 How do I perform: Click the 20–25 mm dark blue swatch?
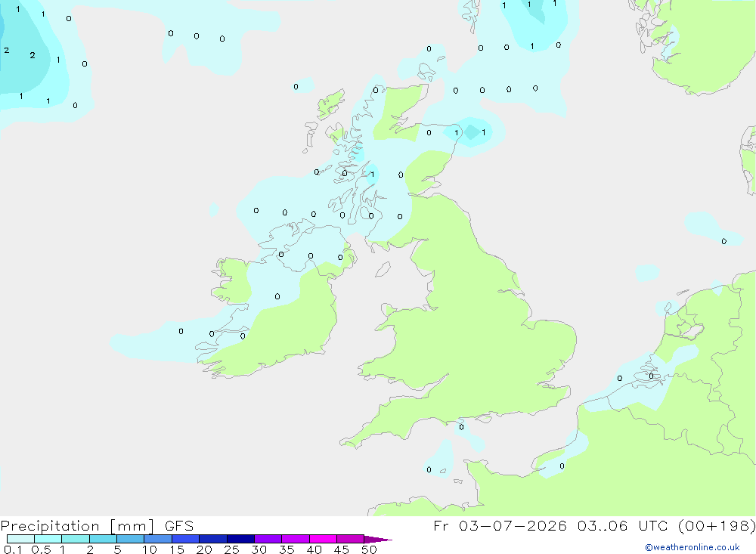coord(213,539)
